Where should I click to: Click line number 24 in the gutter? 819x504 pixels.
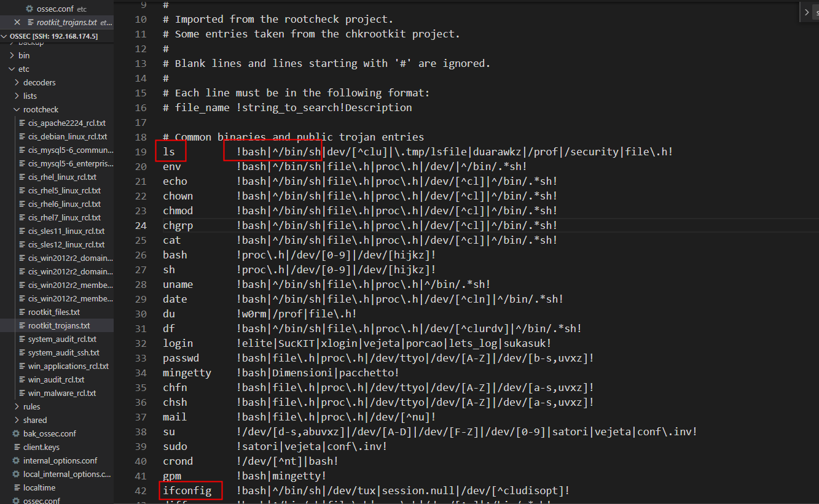pos(141,225)
